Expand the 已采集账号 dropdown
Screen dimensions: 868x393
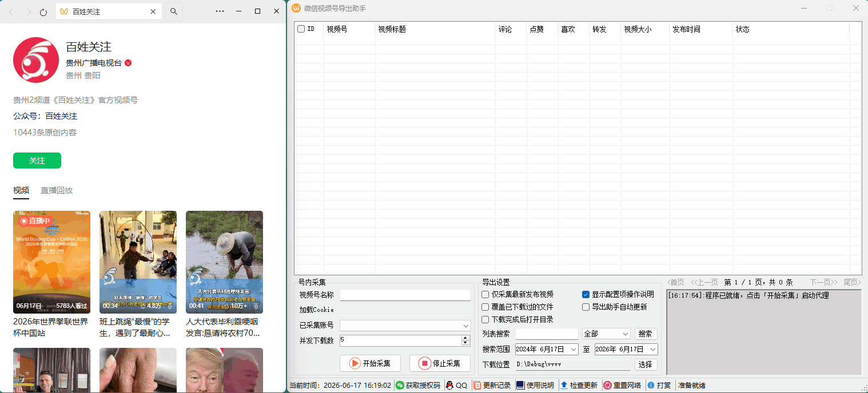coord(466,326)
